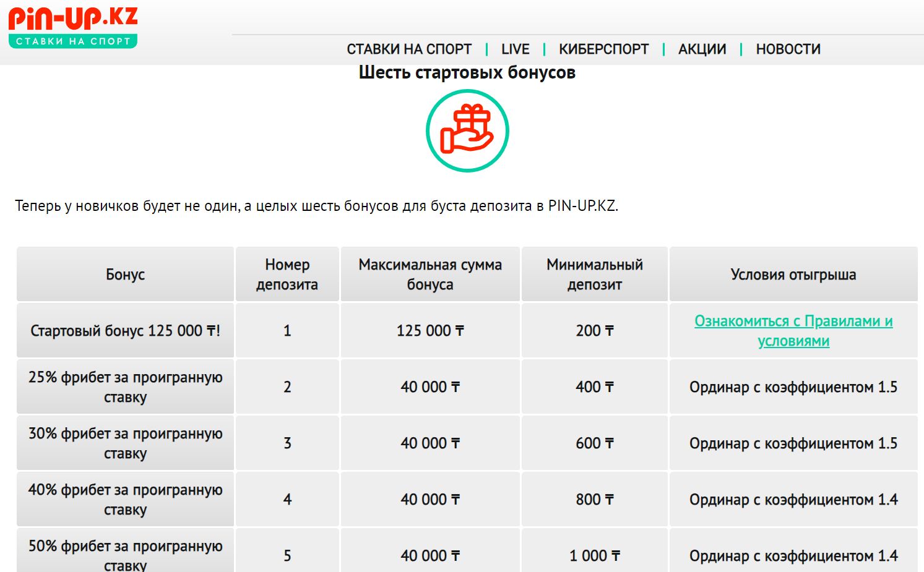Screen dimensions: 924x572
Task: Click the Условия отыгрыша column header
Action: [x=793, y=275]
